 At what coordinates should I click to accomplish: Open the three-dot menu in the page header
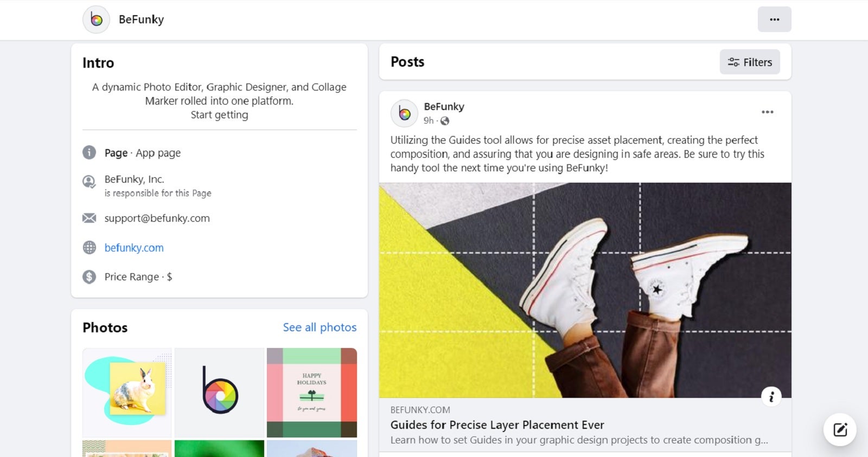(x=774, y=20)
